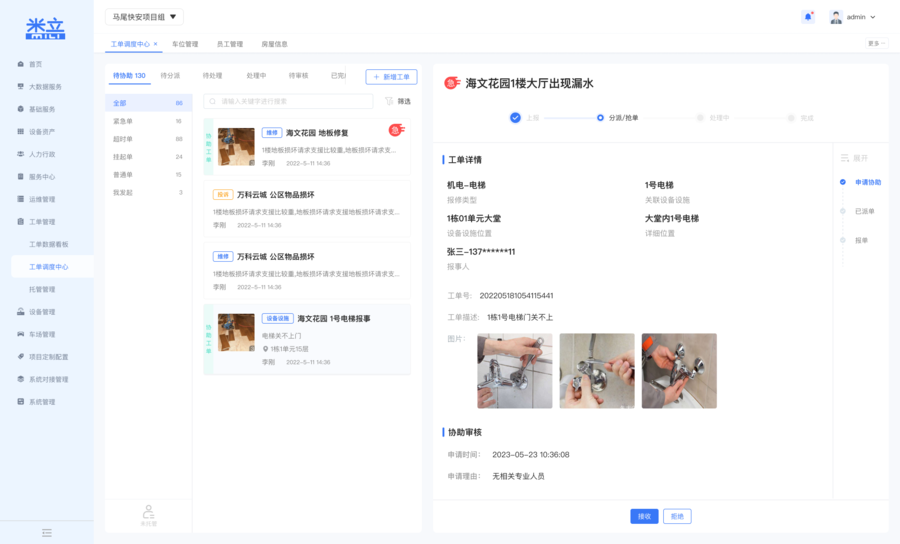Close the 工单调度中心 tab with its x
Viewport: 900px width, 544px height.
point(156,44)
